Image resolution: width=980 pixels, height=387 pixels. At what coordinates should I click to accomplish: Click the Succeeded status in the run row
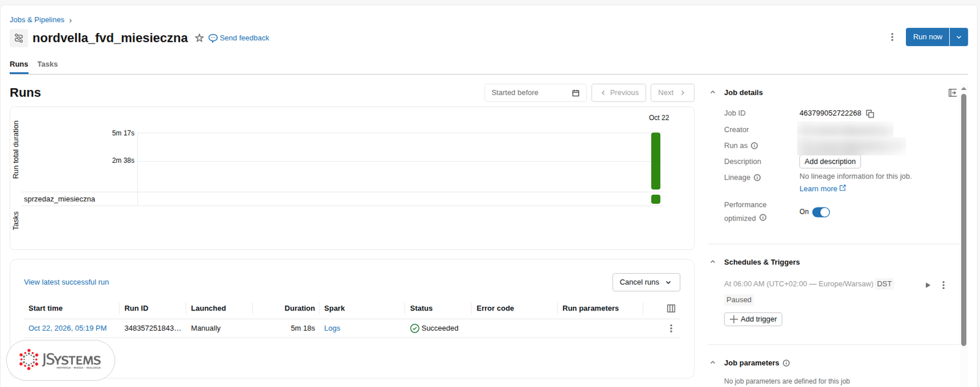[x=434, y=328]
